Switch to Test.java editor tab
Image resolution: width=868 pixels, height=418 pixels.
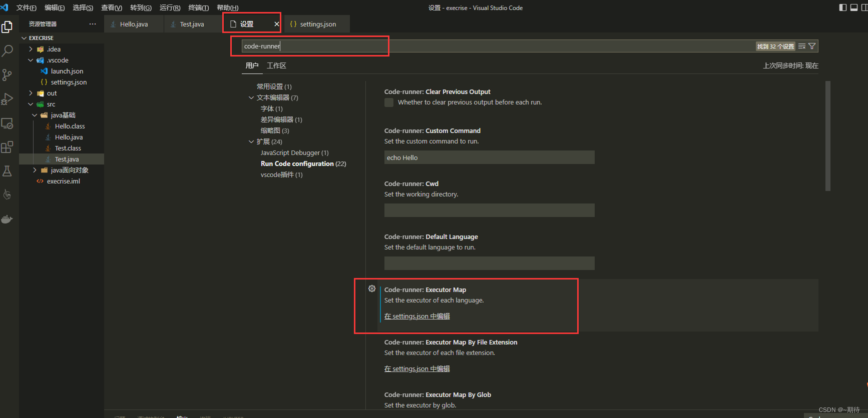tap(192, 24)
